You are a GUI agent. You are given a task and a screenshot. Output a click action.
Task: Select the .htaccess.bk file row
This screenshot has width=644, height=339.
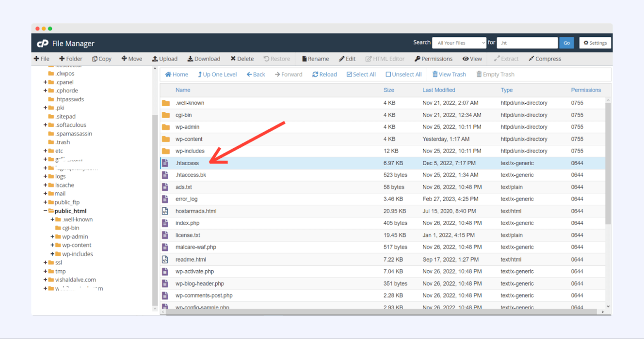coord(191,175)
